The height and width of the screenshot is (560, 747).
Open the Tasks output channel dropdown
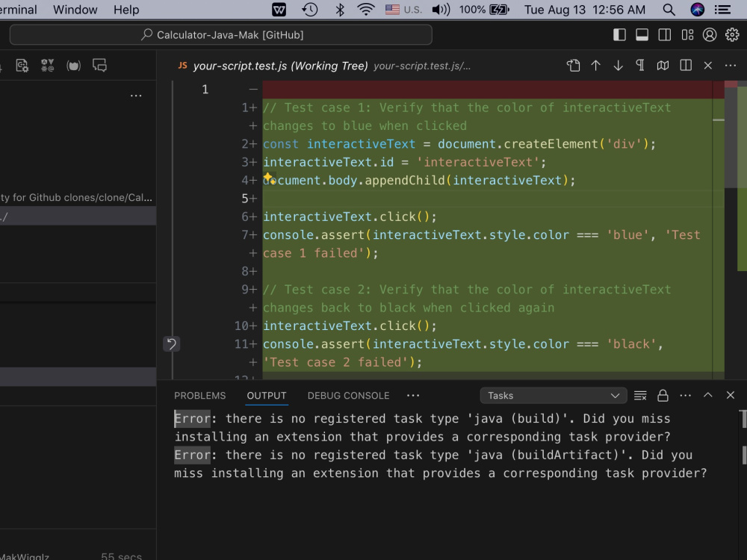coord(553,396)
